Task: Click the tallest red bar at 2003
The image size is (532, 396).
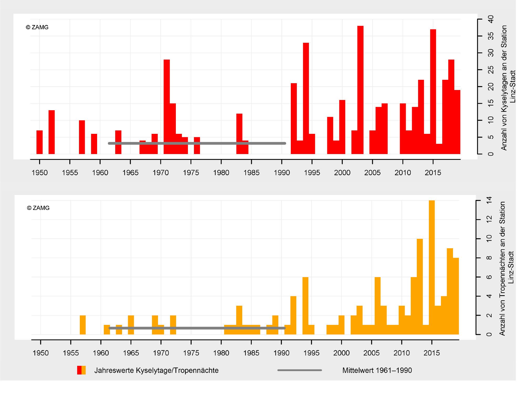Action: (360, 89)
